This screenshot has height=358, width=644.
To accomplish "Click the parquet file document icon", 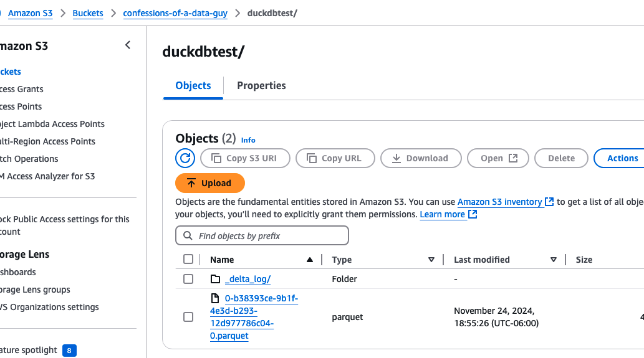I will pyautogui.click(x=215, y=298).
